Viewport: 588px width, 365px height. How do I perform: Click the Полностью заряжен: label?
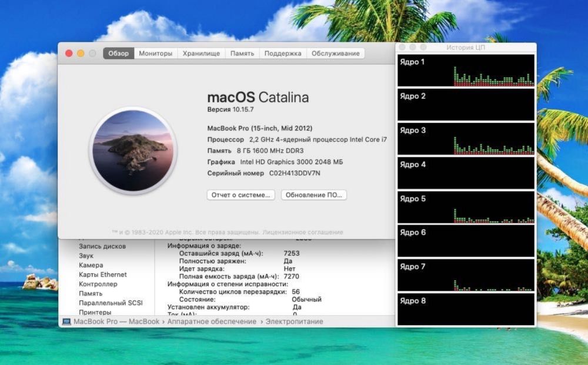pos(213,261)
